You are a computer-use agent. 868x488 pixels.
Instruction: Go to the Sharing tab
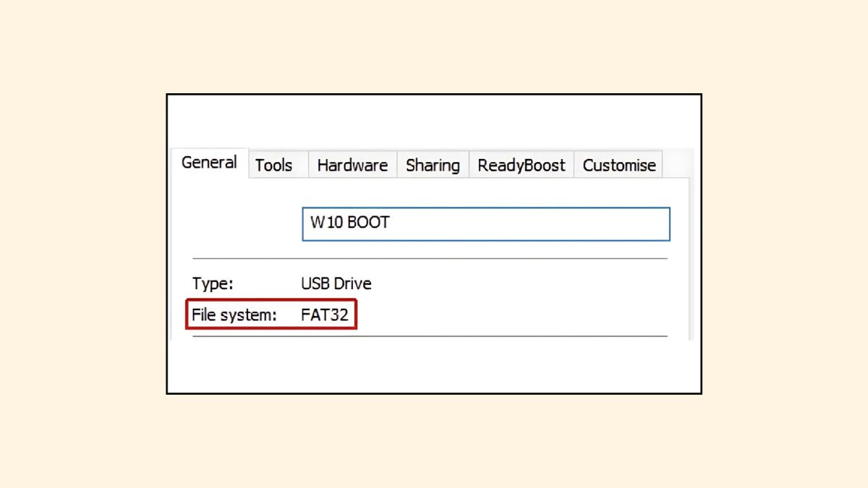tap(433, 166)
